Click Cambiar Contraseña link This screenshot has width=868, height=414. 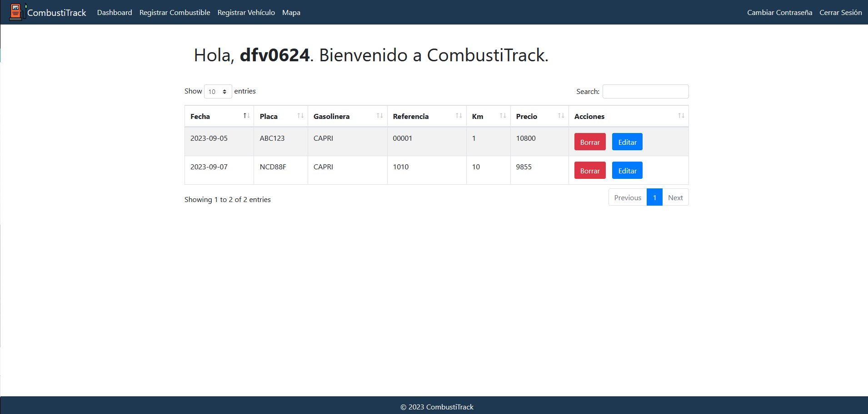point(779,13)
